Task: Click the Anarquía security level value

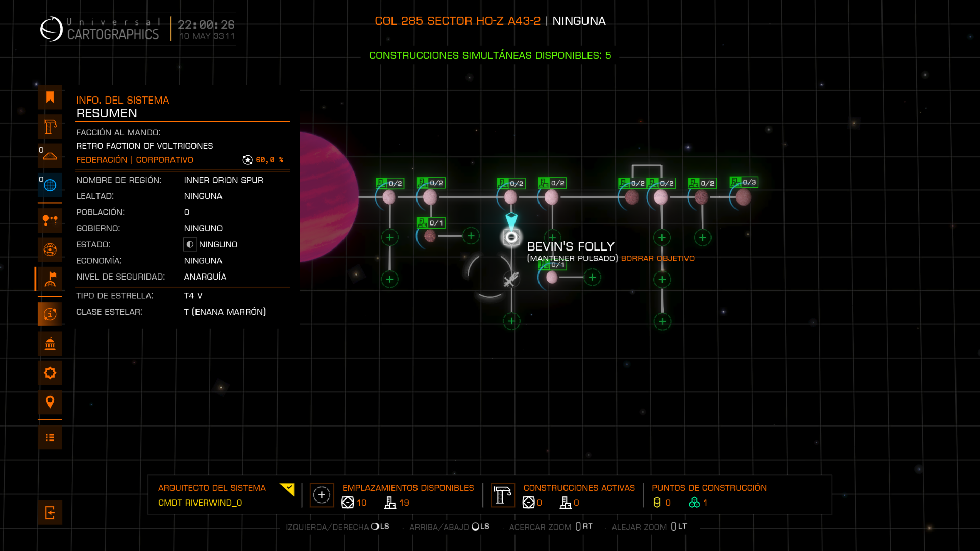Action: click(x=205, y=277)
